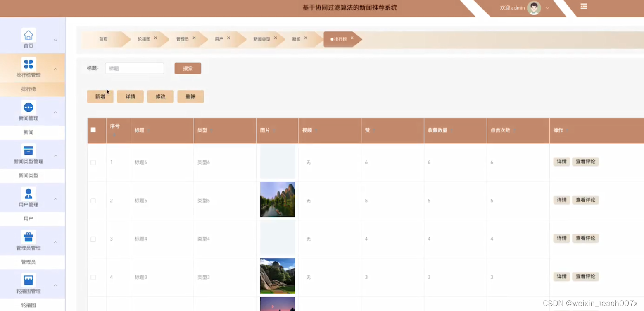
Task: Click the 轮播图管理 picture icon
Action: coord(29,280)
